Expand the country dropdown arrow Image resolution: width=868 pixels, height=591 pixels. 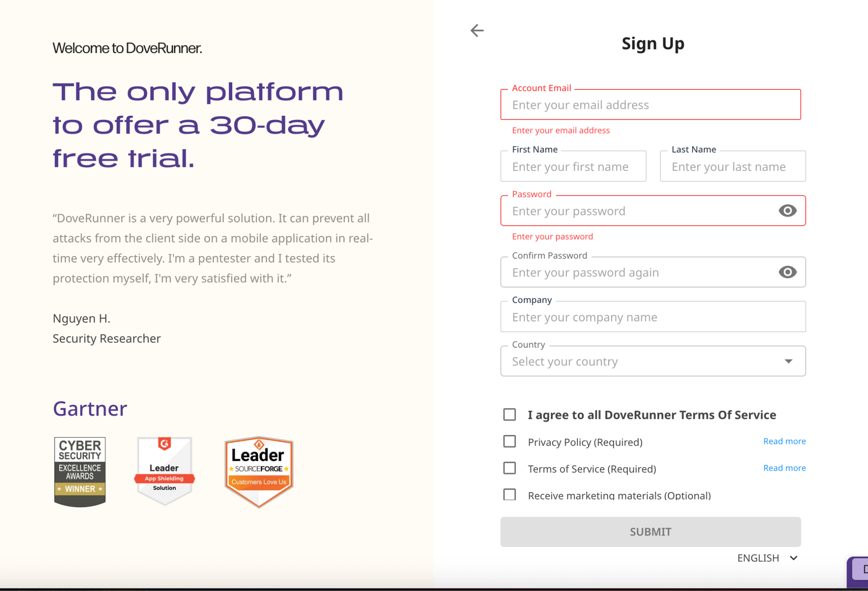click(788, 361)
